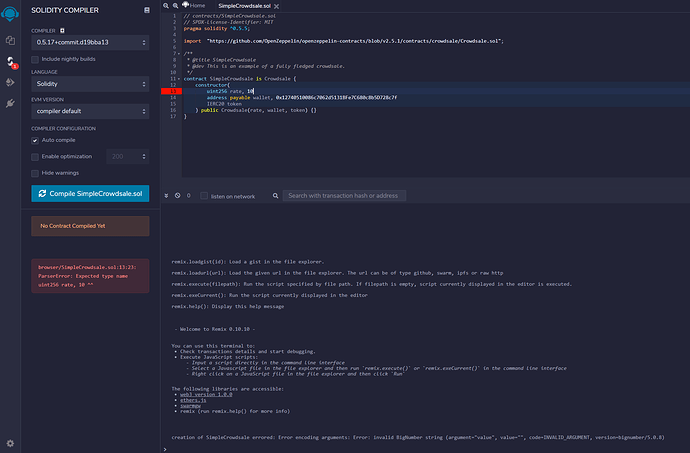Image resolution: width=690 pixels, height=453 pixels.
Task: Click the import statement on line 5
Action: 344,41
